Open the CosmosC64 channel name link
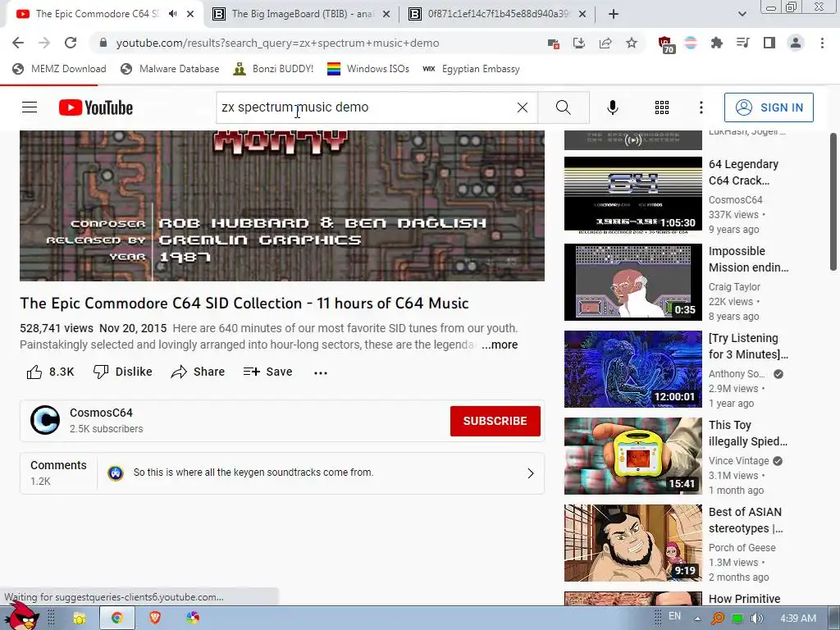Image resolution: width=840 pixels, height=630 pixels. tap(101, 413)
